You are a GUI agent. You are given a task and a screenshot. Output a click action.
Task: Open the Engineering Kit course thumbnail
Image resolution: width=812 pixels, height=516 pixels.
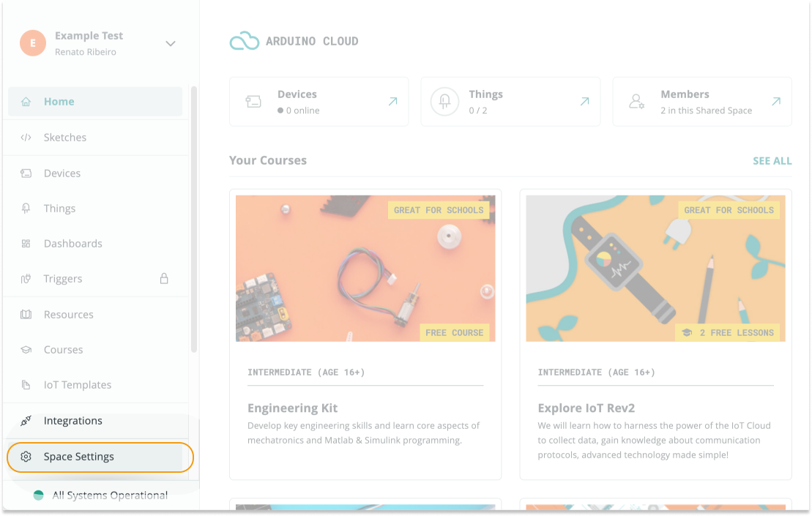[x=365, y=268]
